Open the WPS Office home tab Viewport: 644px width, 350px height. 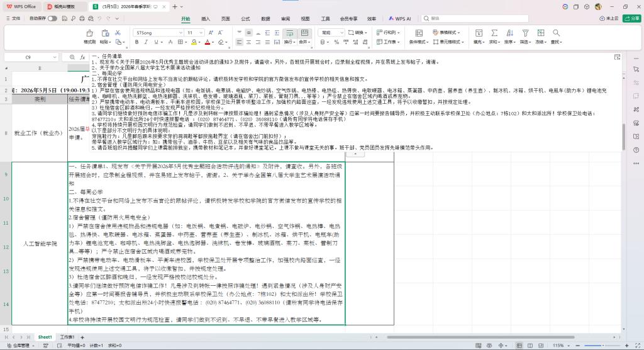point(21,6)
